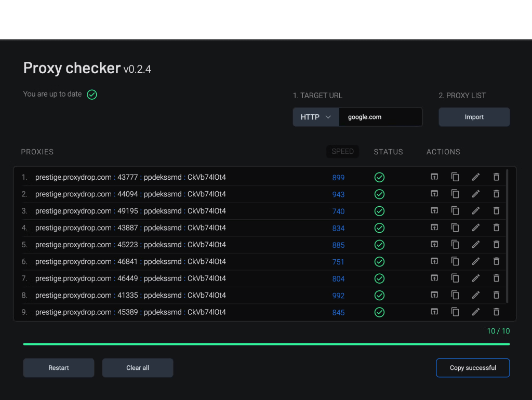Delete the proxy on port 43887

[496, 228]
